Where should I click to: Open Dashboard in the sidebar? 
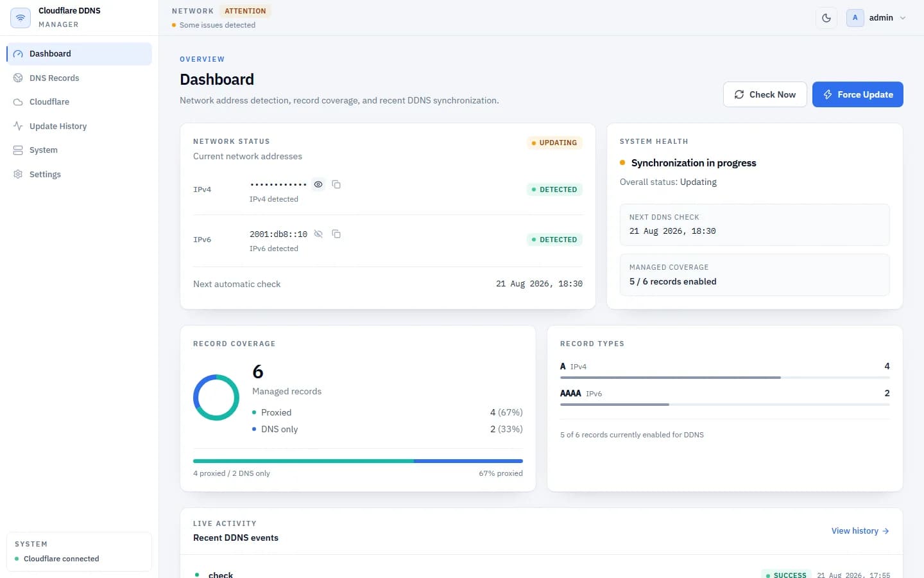pyautogui.click(x=79, y=54)
